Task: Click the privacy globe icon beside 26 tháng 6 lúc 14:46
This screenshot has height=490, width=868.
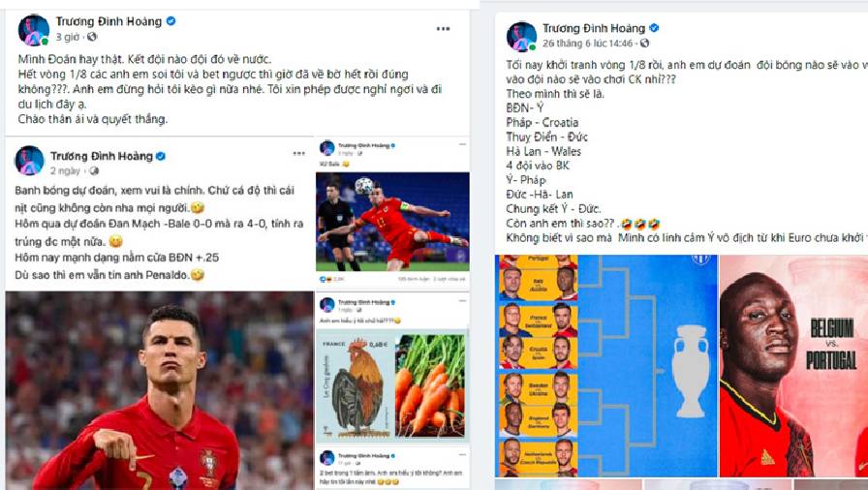Action: (x=644, y=43)
